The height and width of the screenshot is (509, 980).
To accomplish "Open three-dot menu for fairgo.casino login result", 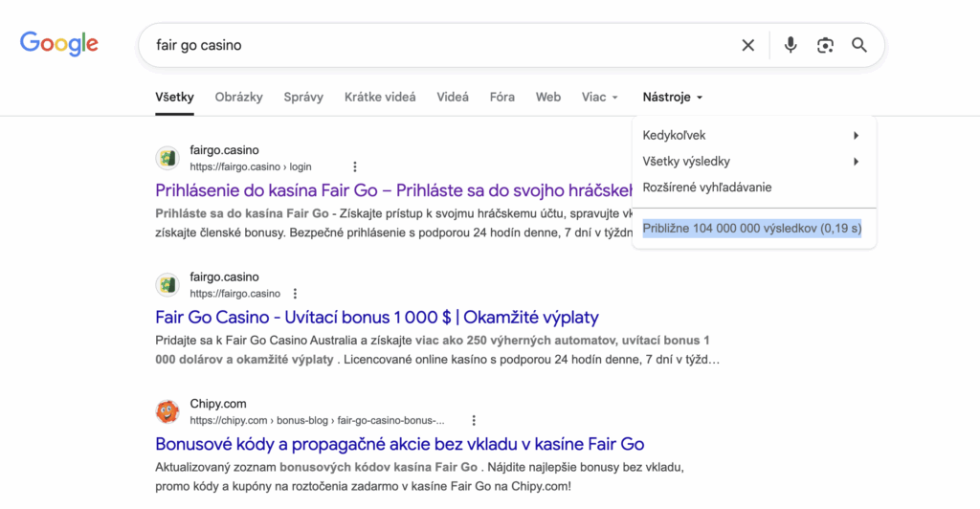I will pos(355,166).
